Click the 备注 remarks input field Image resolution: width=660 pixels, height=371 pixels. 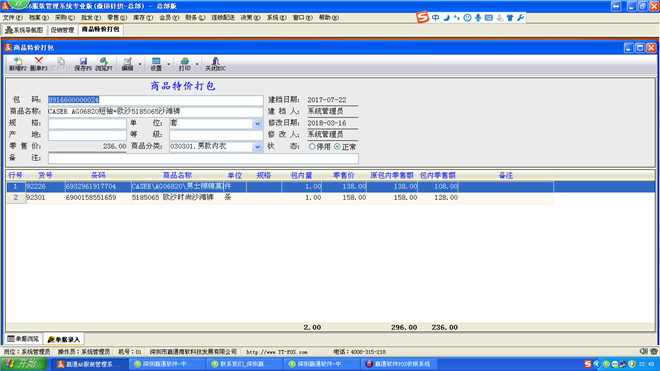coord(203,158)
